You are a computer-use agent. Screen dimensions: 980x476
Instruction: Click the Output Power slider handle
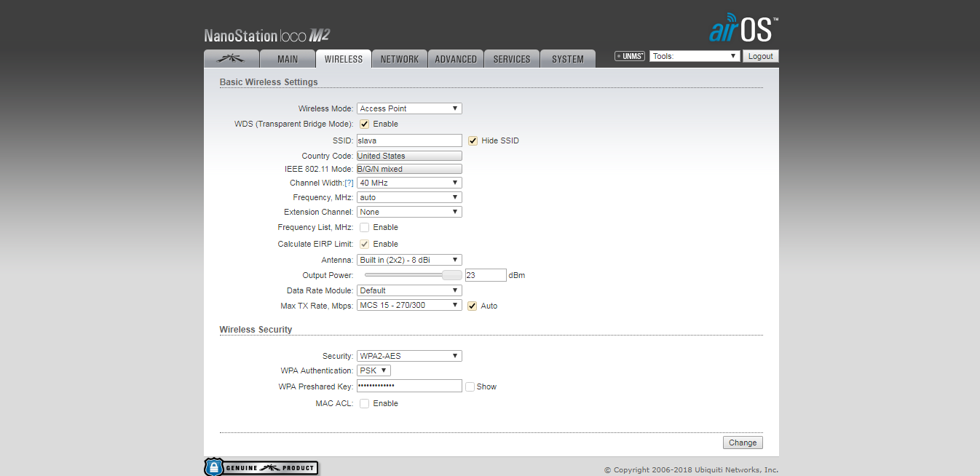pos(452,275)
